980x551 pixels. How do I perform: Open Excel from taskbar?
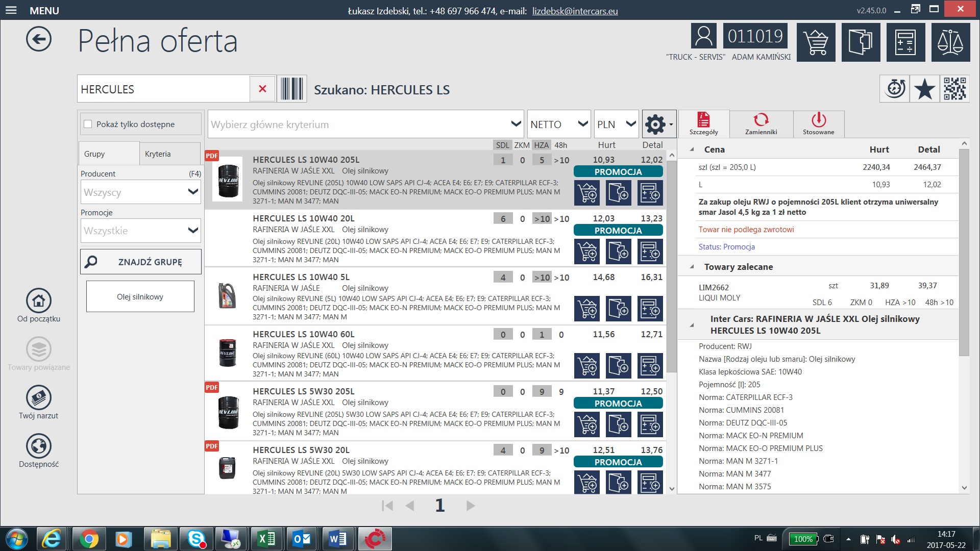266,539
